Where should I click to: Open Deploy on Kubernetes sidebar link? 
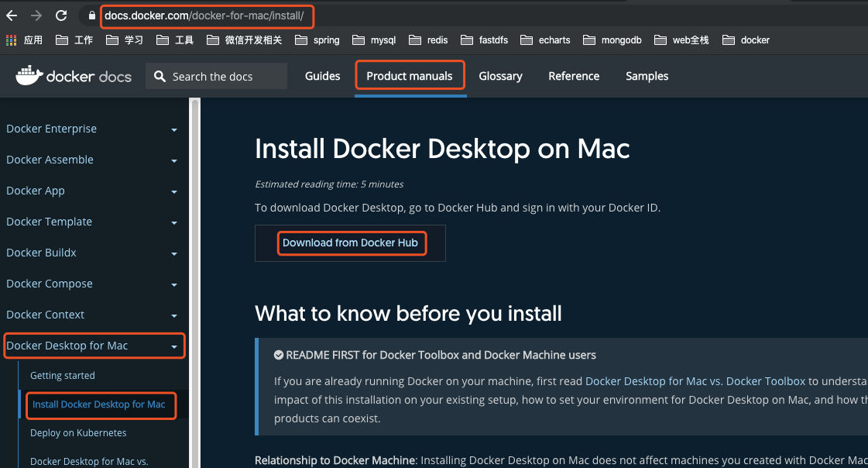click(x=78, y=433)
